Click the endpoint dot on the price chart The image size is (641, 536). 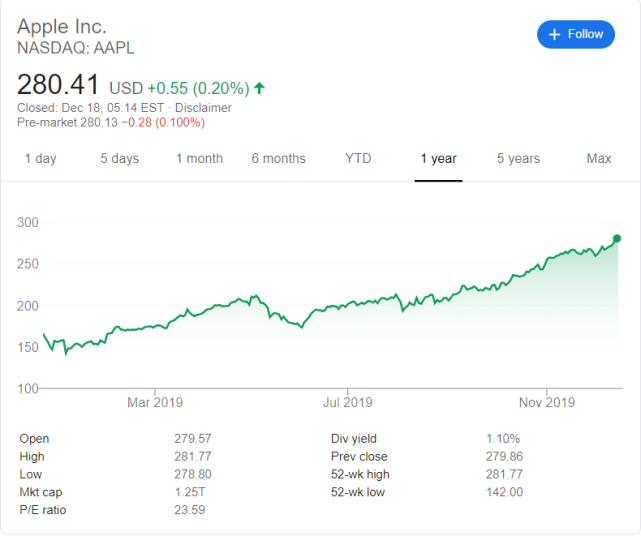pyautogui.click(x=617, y=238)
